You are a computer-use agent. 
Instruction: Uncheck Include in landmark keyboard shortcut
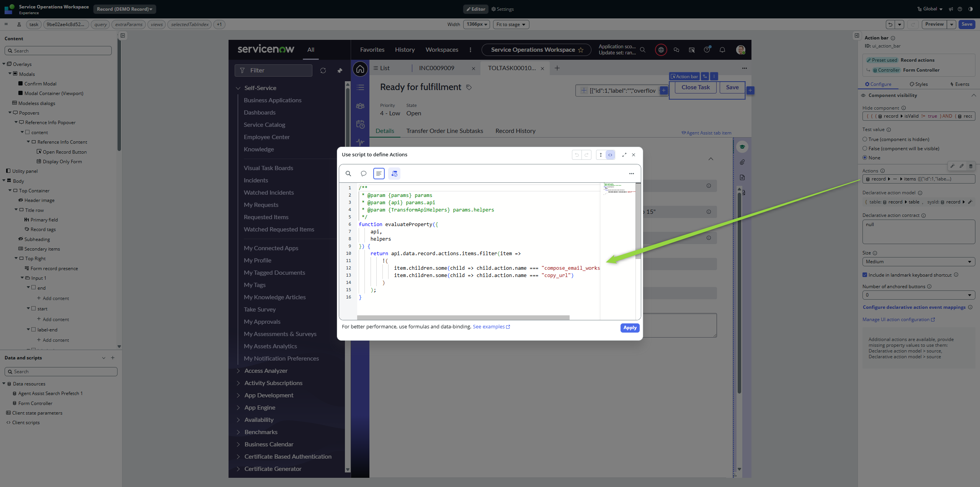865,275
